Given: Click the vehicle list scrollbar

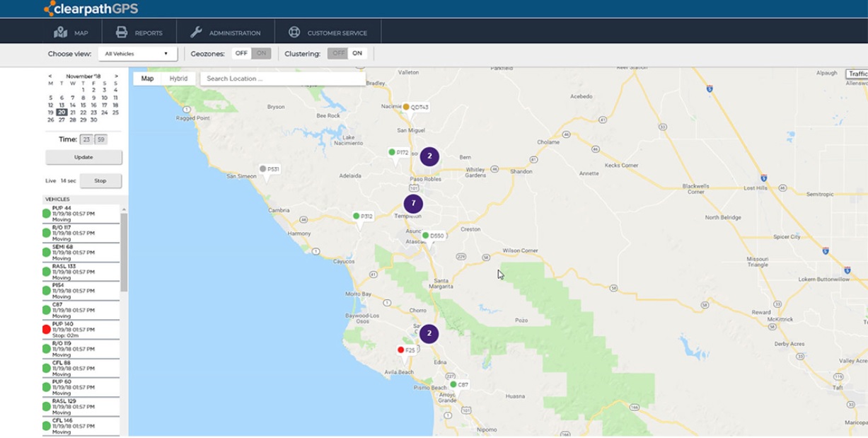Looking at the screenshot, I should 124,252.
